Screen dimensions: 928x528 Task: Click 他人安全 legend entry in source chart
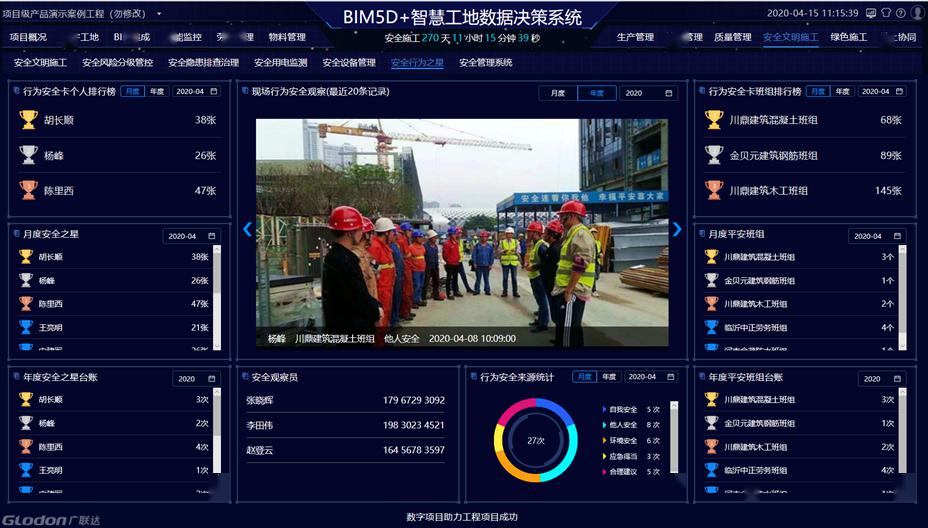point(631,424)
